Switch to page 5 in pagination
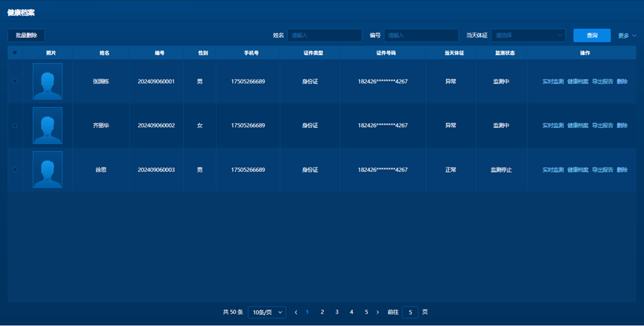This screenshot has width=644, height=326. pos(366,313)
